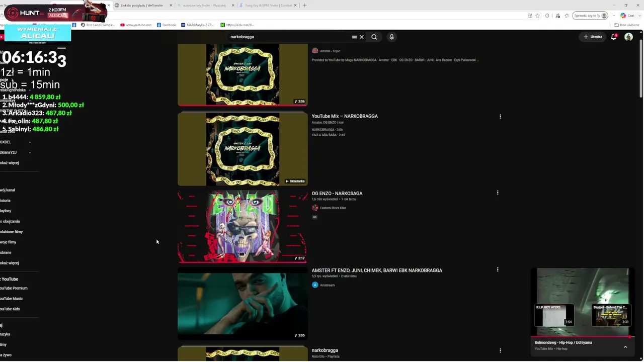Screen dimensions: 644x362
Task: Run the YouTube search with the magnifier button
Action: pyautogui.click(x=374, y=37)
